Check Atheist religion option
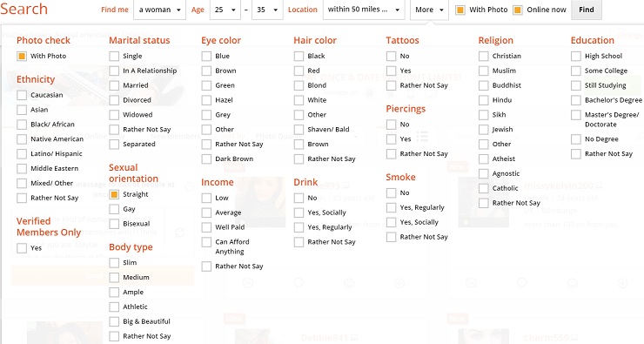 tap(484, 159)
